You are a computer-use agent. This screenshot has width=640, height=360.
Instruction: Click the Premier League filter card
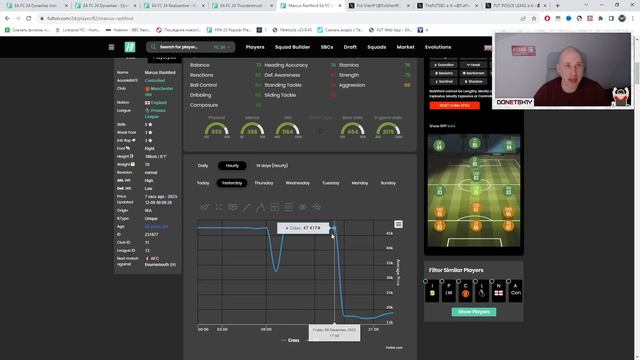(x=482, y=291)
